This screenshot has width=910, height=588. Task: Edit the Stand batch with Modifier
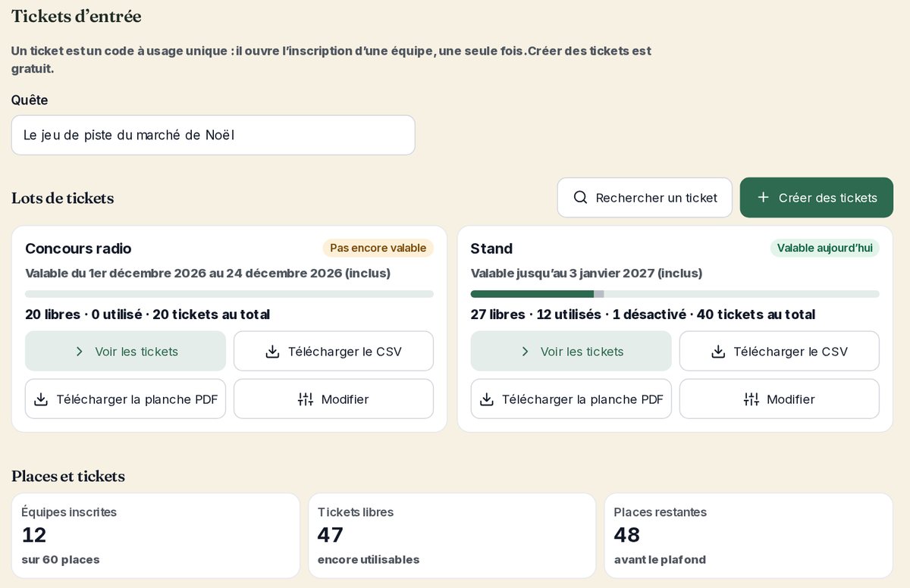(780, 399)
